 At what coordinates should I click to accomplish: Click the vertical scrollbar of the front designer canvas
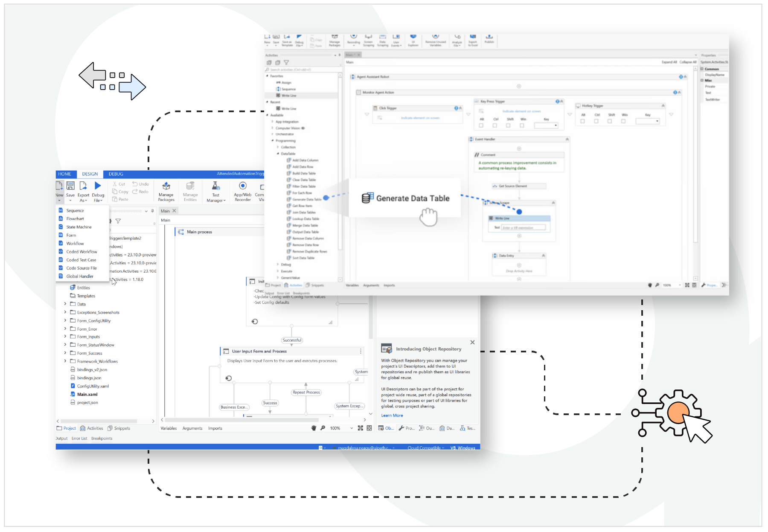(370, 318)
